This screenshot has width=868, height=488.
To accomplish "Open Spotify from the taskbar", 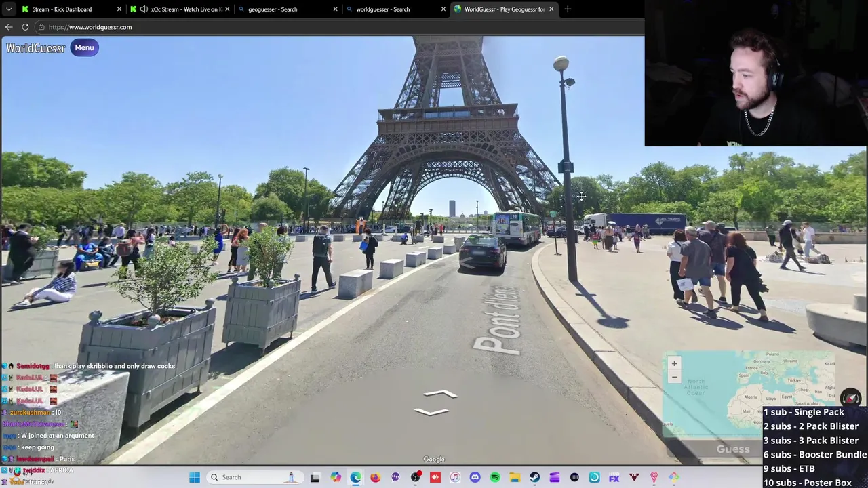I will click(x=495, y=477).
